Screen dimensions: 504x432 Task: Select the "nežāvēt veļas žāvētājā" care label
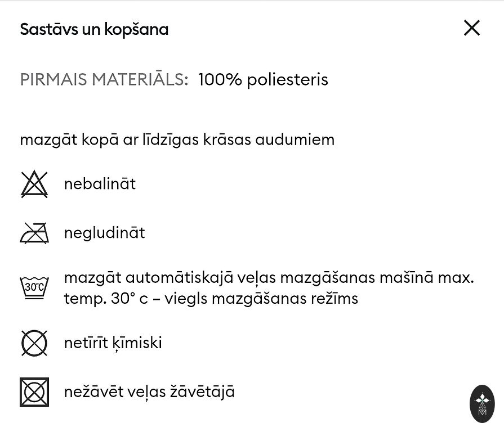[149, 391]
